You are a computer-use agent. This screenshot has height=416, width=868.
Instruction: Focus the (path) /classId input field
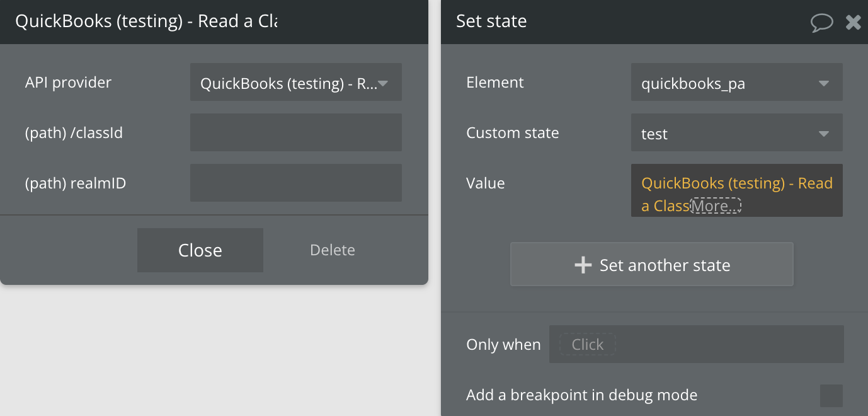coord(296,133)
